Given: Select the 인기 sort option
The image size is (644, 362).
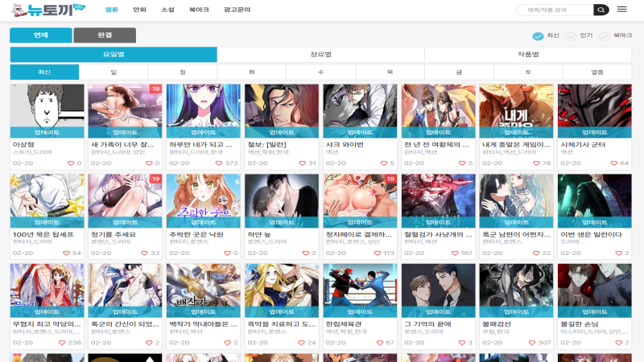Looking at the screenshot, I should [572, 36].
